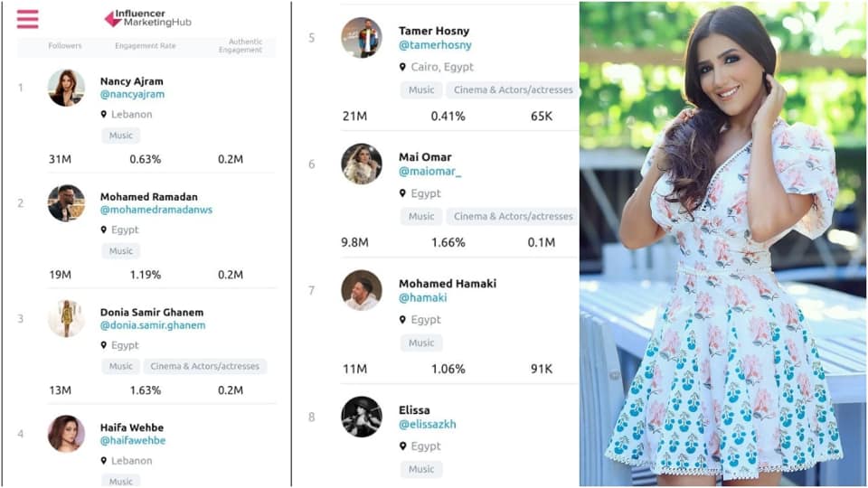The height and width of the screenshot is (488, 868).
Task: Select Cinema & Actors/actresses tag under Tamer Hosny
Action: pyautogui.click(x=513, y=89)
